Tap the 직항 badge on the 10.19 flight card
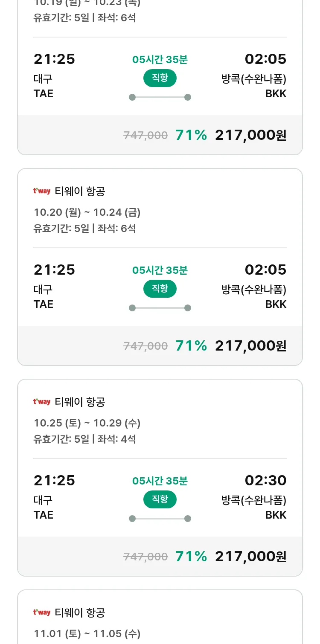This screenshot has height=644, width=320. 160,78
